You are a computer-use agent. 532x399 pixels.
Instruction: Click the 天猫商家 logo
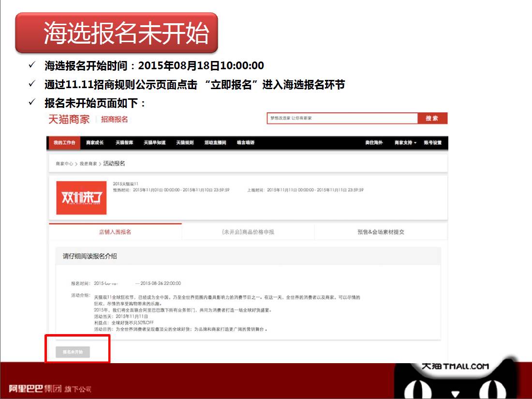point(69,119)
